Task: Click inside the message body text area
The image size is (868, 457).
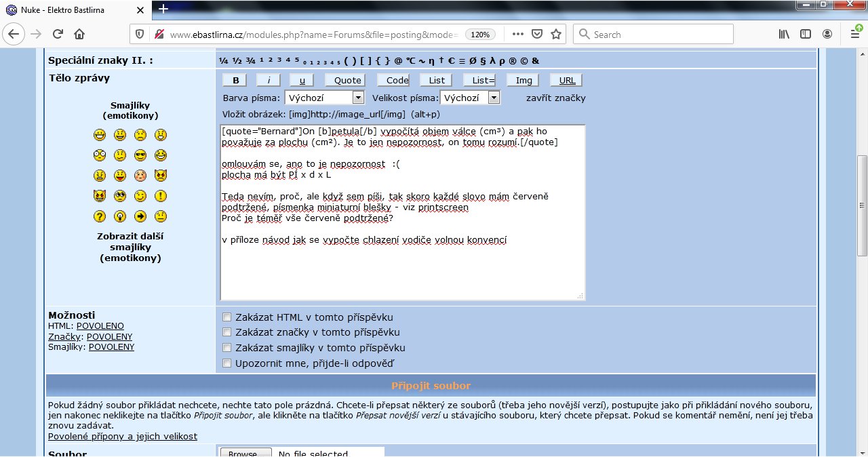Action: [x=402, y=271]
